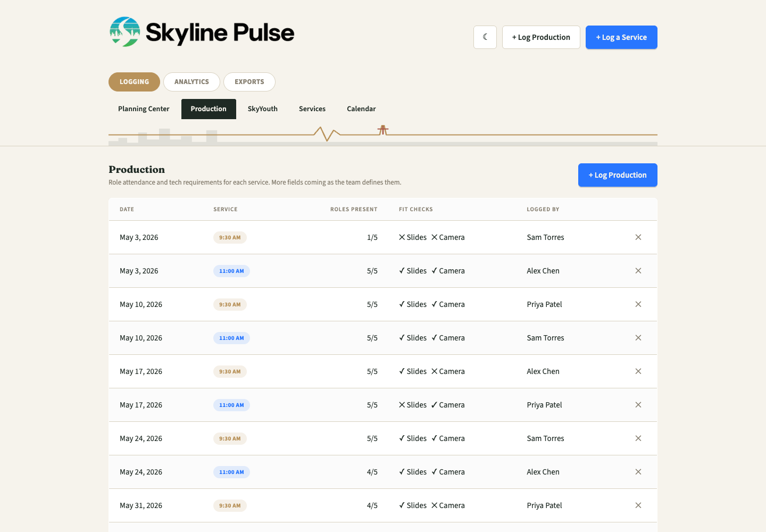Click Alex Chen in the May 17 row
This screenshot has height=532, width=766.
pos(543,371)
